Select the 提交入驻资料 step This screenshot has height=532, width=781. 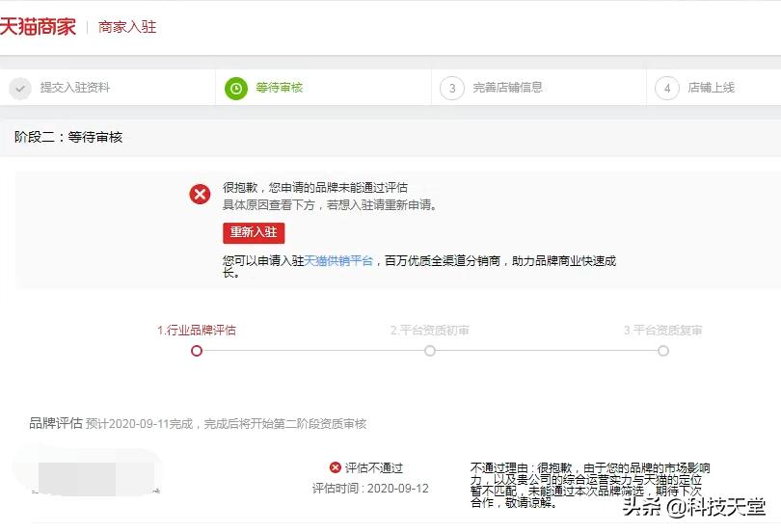point(75,88)
